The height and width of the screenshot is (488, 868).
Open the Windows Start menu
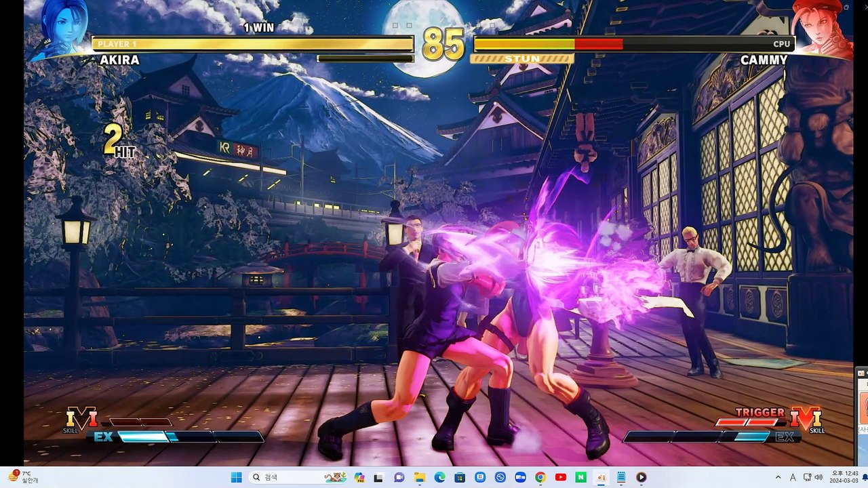pos(236,477)
